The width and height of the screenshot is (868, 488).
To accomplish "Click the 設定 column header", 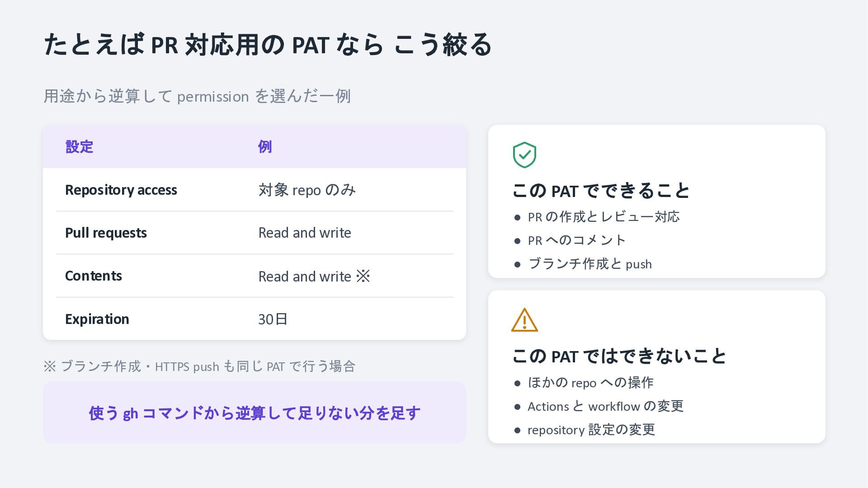I will point(79,147).
